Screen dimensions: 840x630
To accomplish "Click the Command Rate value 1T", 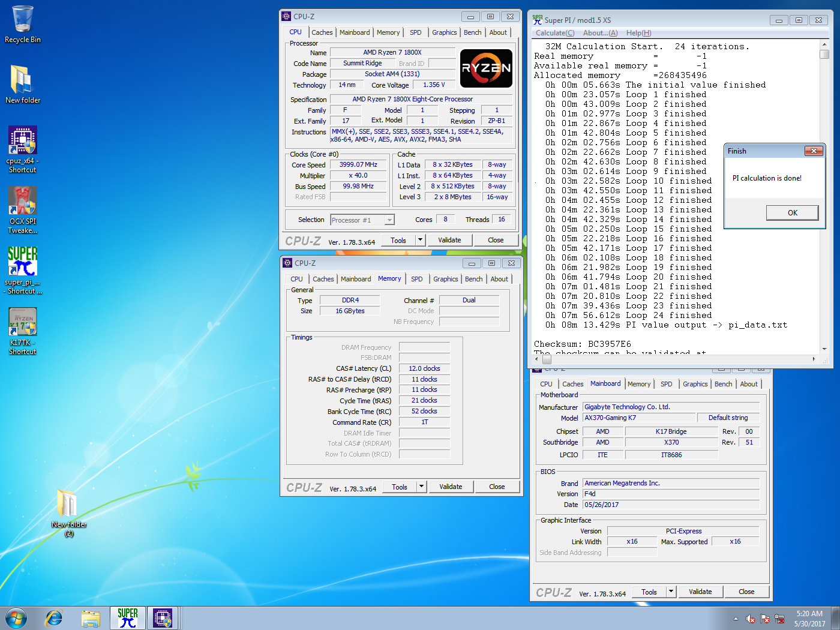I will [x=424, y=422].
